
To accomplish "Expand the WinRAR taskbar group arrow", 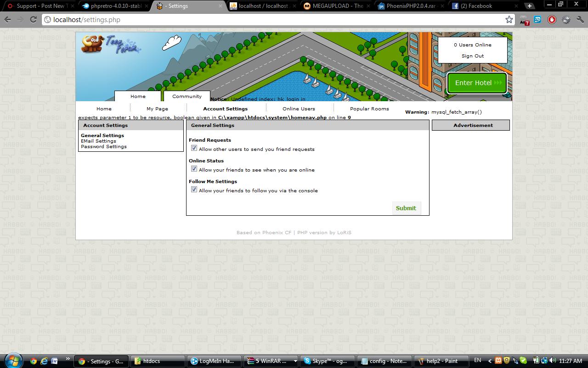I will [x=295, y=361].
